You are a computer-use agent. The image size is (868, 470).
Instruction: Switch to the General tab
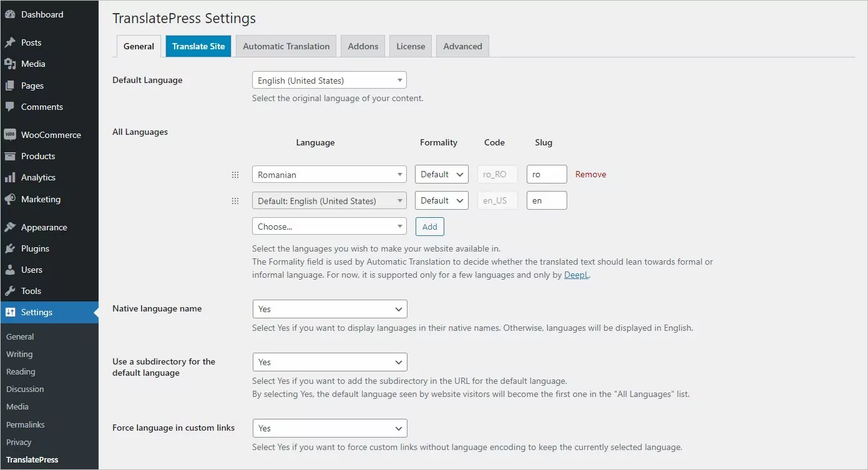139,46
